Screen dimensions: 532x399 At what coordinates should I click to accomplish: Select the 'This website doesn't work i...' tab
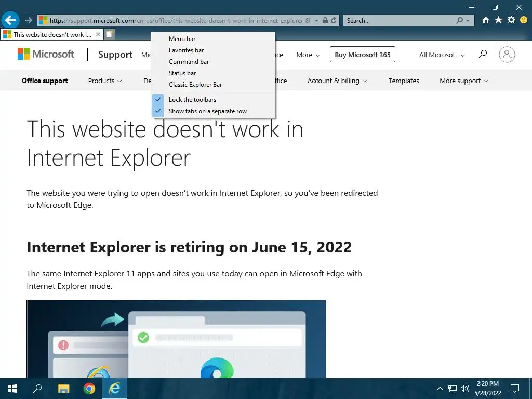click(x=52, y=34)
